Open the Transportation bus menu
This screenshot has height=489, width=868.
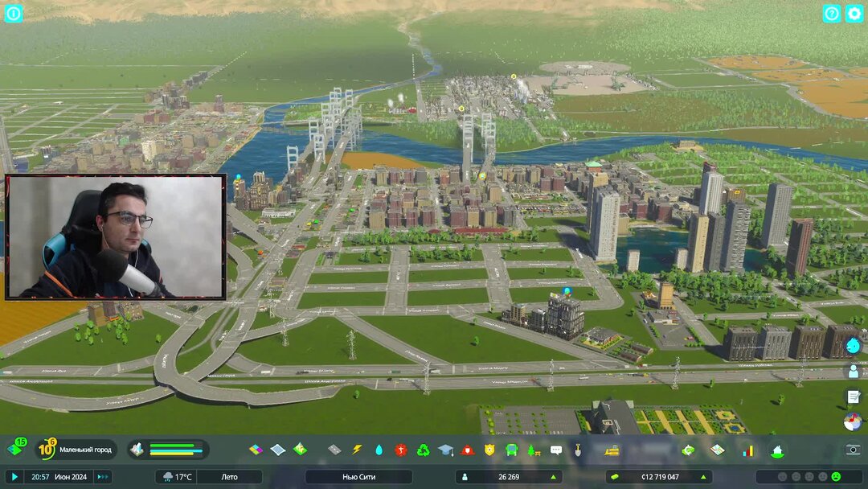point(511,450)
